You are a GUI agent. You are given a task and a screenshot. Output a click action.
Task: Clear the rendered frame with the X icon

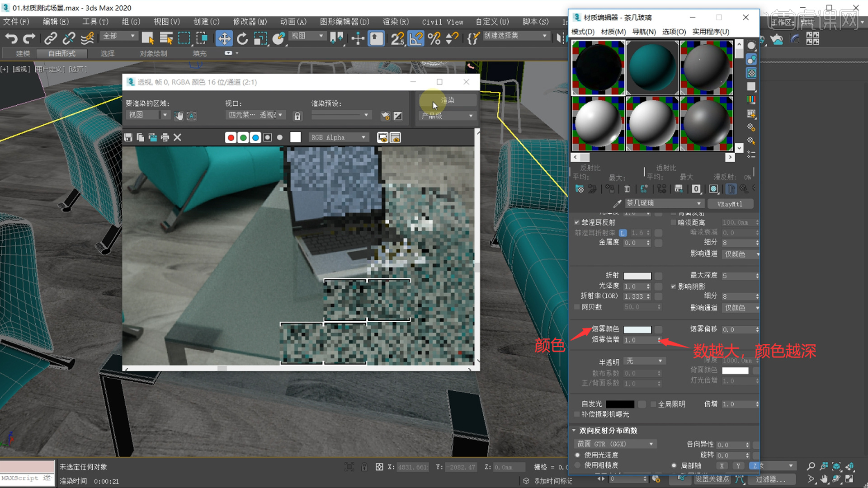177,137
